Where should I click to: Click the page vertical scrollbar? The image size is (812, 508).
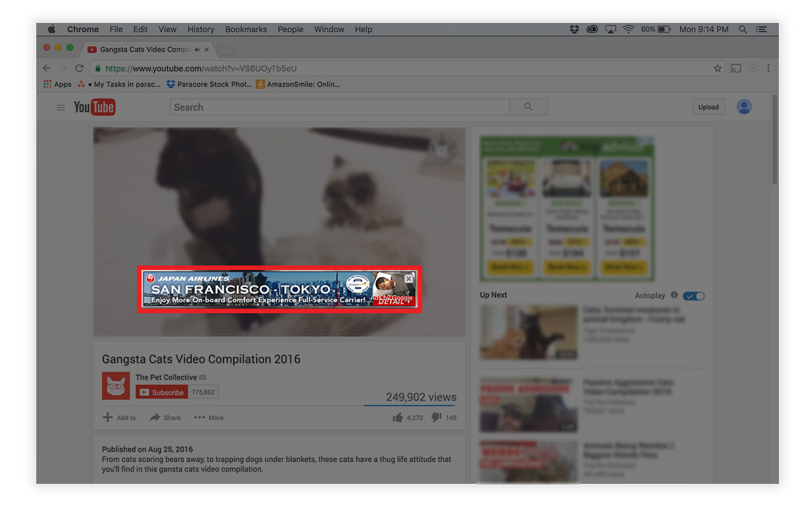click(x=774, y=140)
